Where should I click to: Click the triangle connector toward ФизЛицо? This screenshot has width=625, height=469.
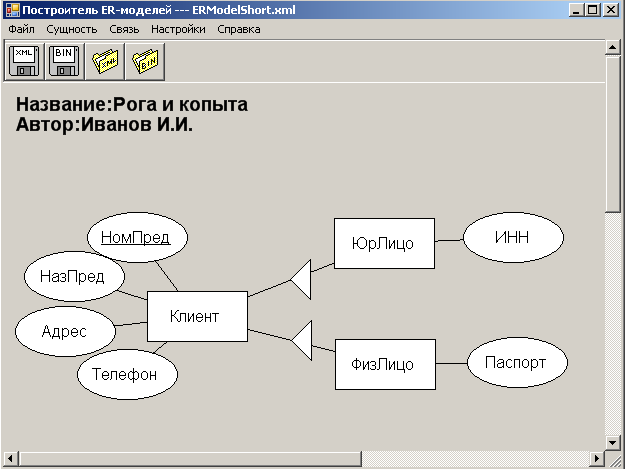[304, 340]
